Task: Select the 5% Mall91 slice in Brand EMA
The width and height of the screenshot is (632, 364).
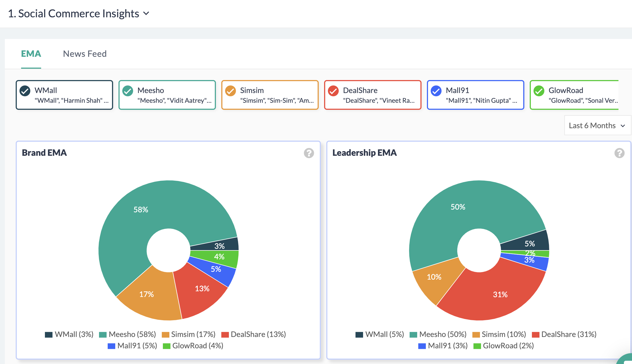Action: (x=216, y=269)
